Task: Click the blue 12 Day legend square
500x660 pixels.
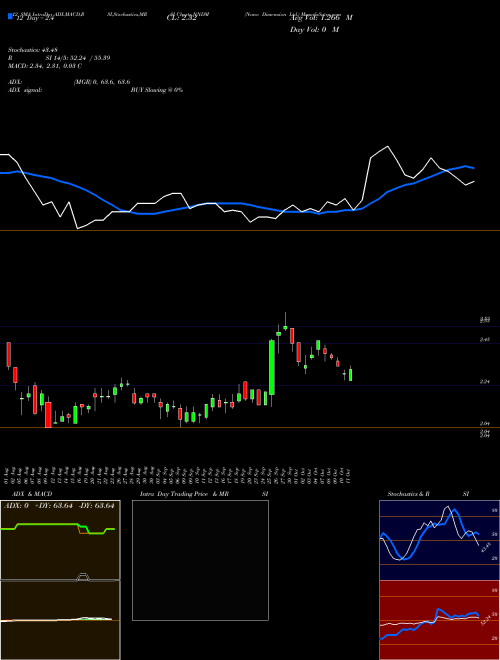Action: click(x=10, y=16)
